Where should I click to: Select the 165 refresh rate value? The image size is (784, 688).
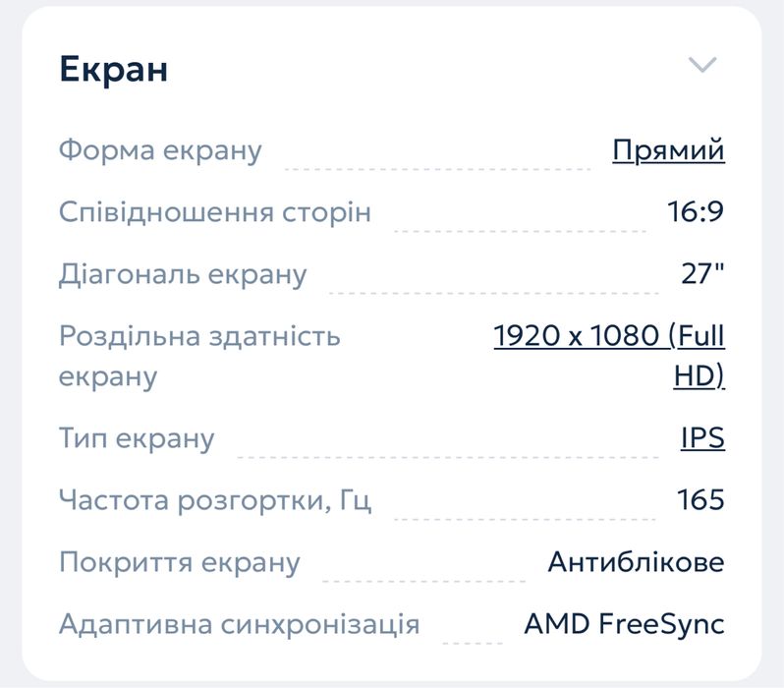click(701, 500)
